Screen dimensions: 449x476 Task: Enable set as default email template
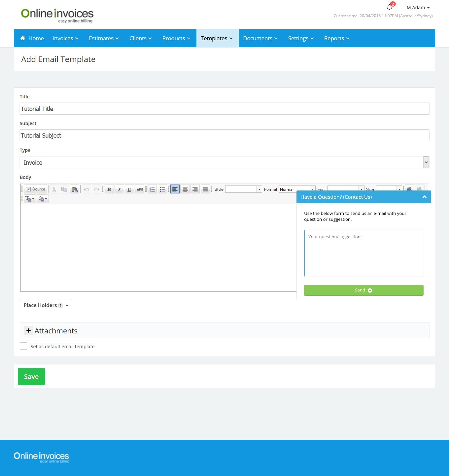[23, 346]
